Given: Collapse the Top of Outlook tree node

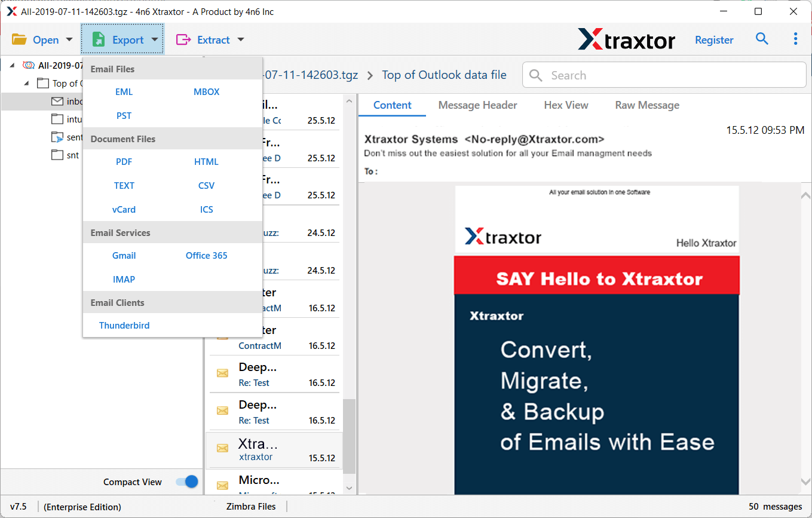Looking at the screenshot, I should tap(27, 83).
